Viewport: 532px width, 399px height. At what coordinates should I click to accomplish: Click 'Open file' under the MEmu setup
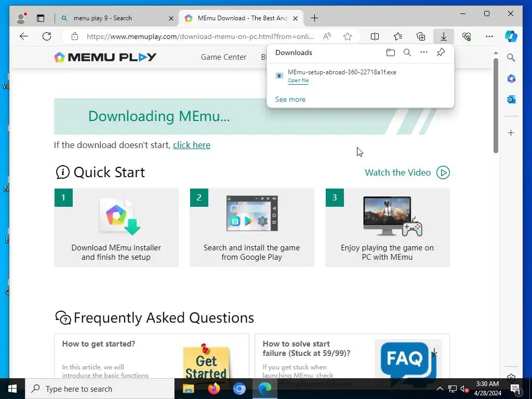pos(298,81)
